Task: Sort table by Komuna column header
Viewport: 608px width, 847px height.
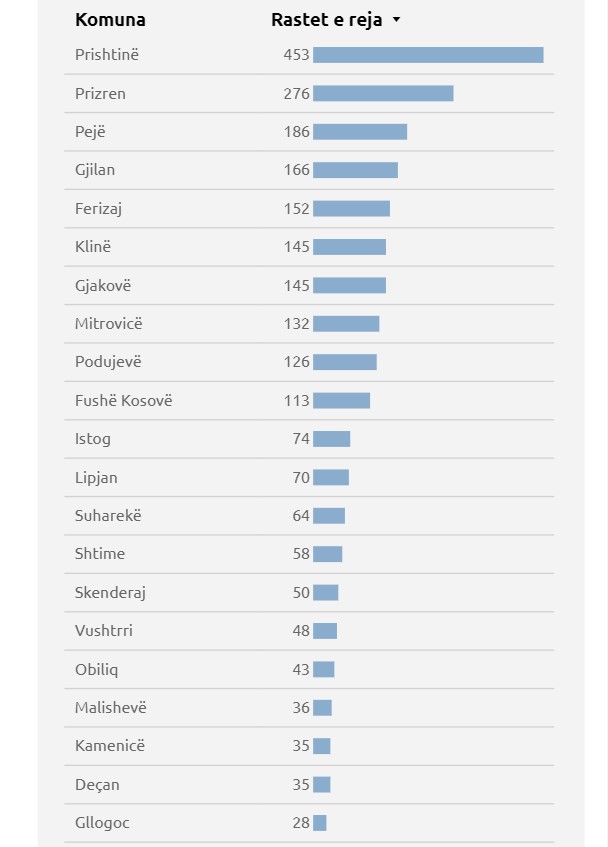Action: click(x=110, y=20)
